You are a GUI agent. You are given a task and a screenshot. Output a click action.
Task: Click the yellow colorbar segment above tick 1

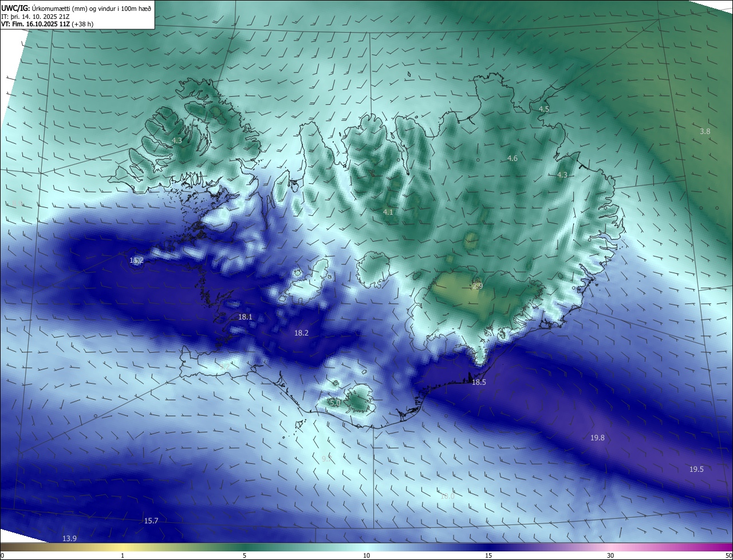coord(123,547)
